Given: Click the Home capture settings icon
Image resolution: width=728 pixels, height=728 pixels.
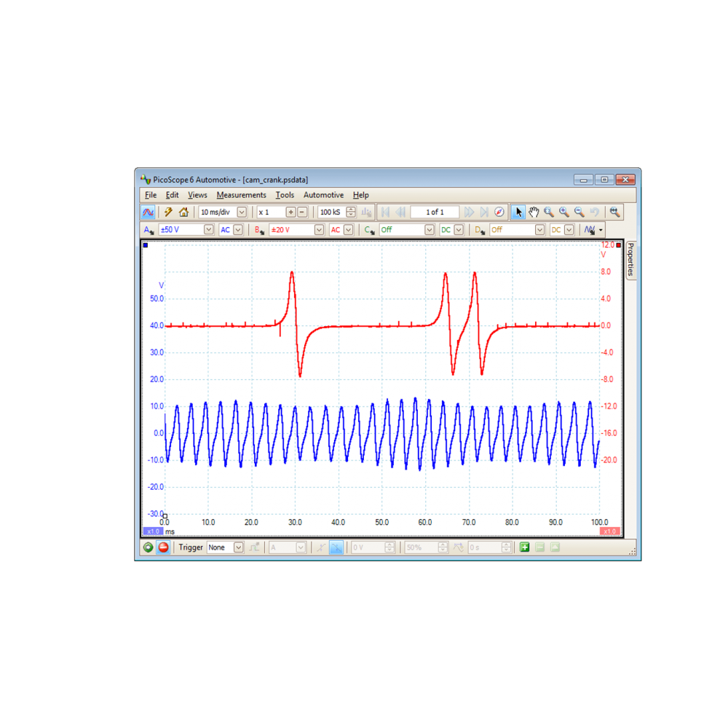Looking at the screenshot, I should tap(182, 212).
